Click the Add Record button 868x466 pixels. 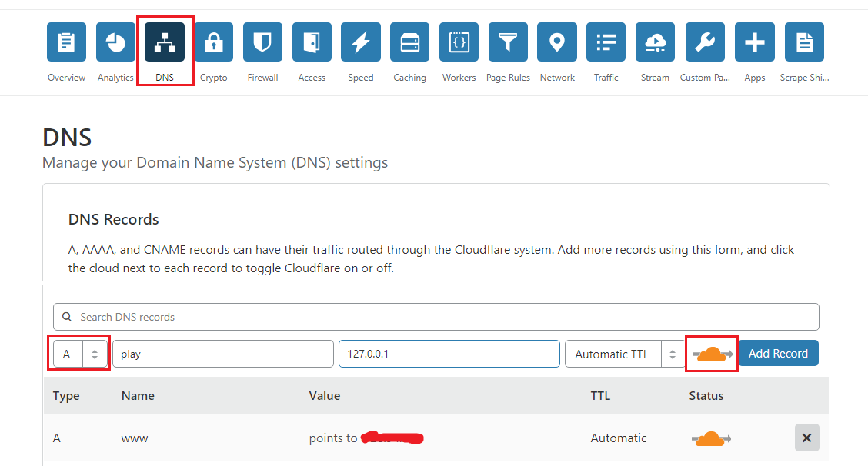[778, 354]
